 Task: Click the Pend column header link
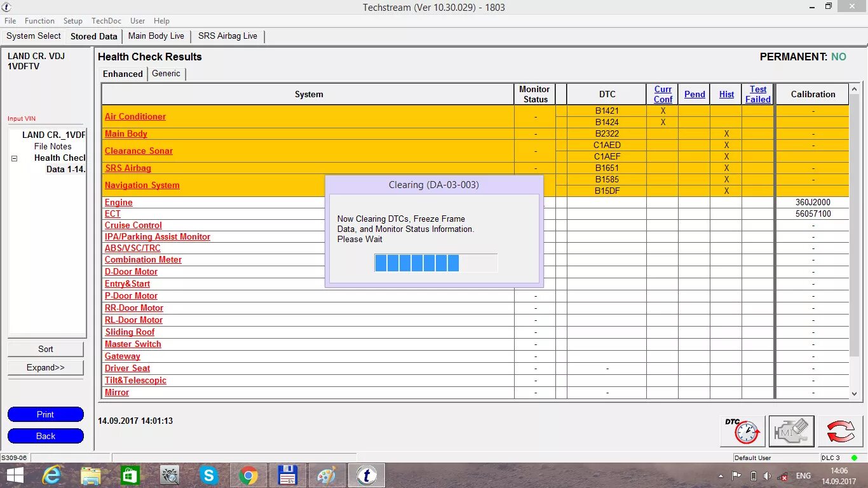tap(695, 94)
